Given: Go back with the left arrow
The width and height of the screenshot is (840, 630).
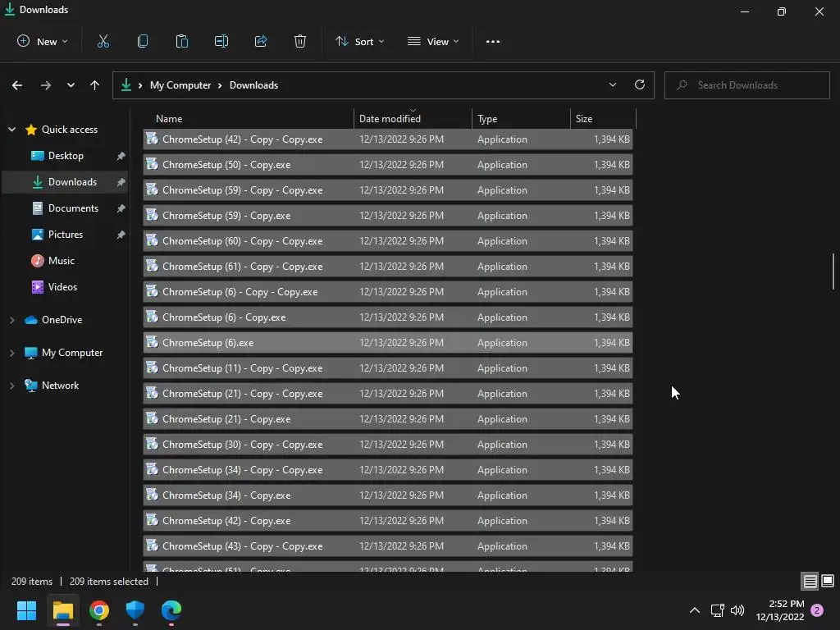Looking at the screenshot, I should point(17,85).
